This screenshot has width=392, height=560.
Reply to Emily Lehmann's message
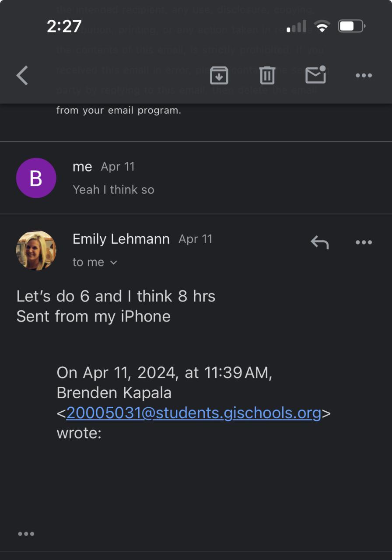click(319, 242)
